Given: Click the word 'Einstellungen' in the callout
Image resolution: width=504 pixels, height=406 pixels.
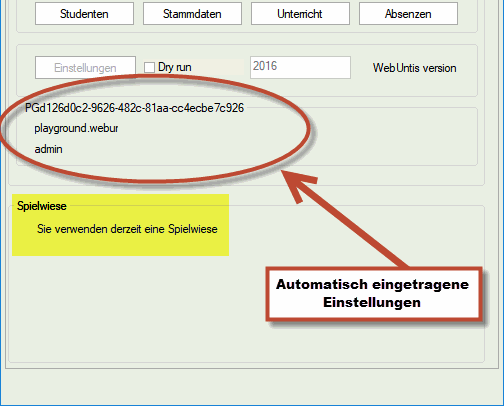Looking at the screenshot, I should [372, 303].
